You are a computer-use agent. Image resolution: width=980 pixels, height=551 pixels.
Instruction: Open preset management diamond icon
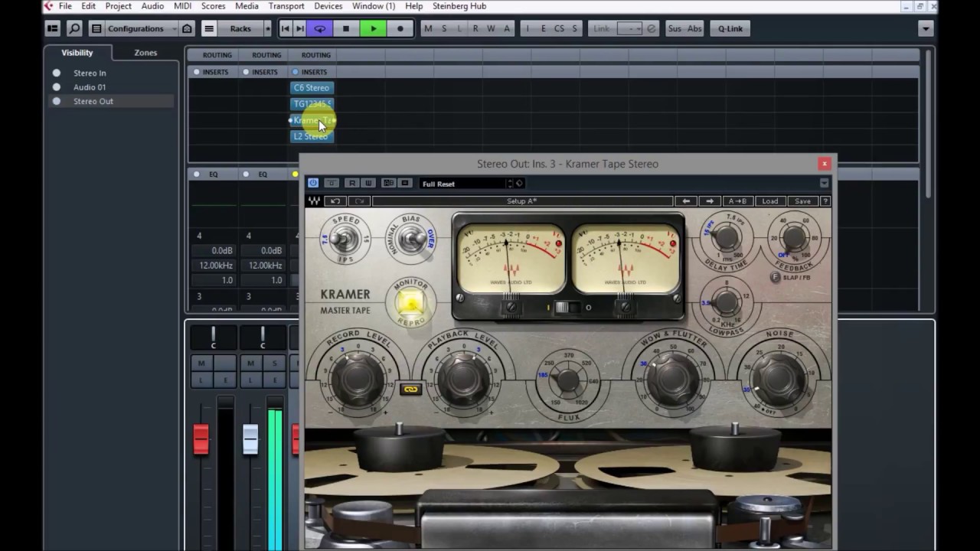519,184
